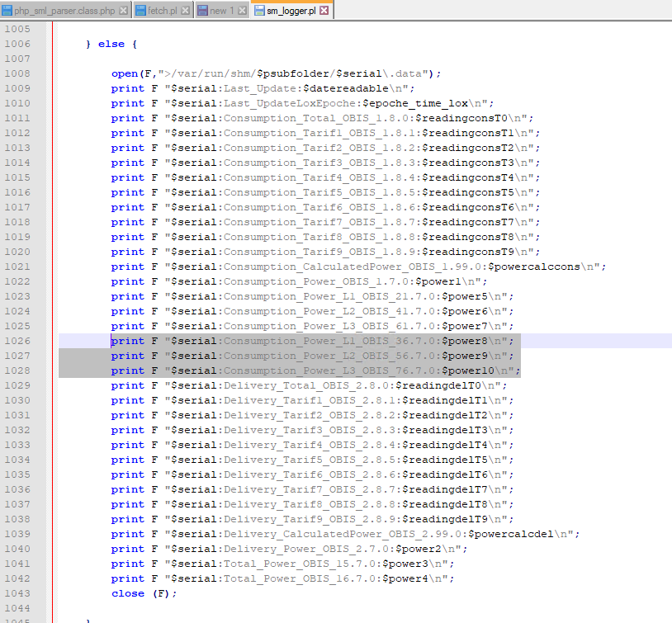Click '$power6' variable on line 1024

465,312
